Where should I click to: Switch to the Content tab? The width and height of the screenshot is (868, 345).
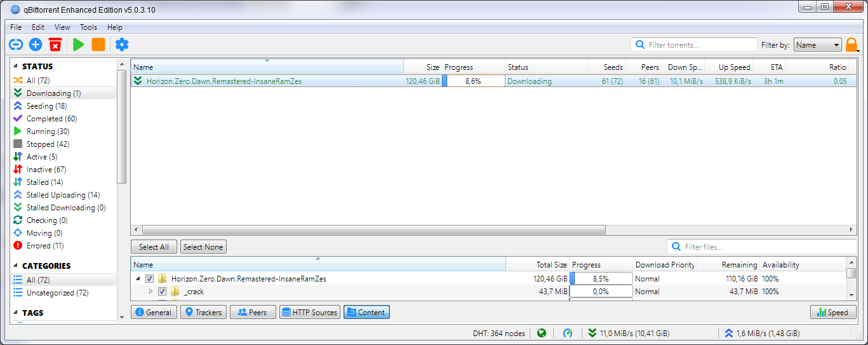(366, 312)
